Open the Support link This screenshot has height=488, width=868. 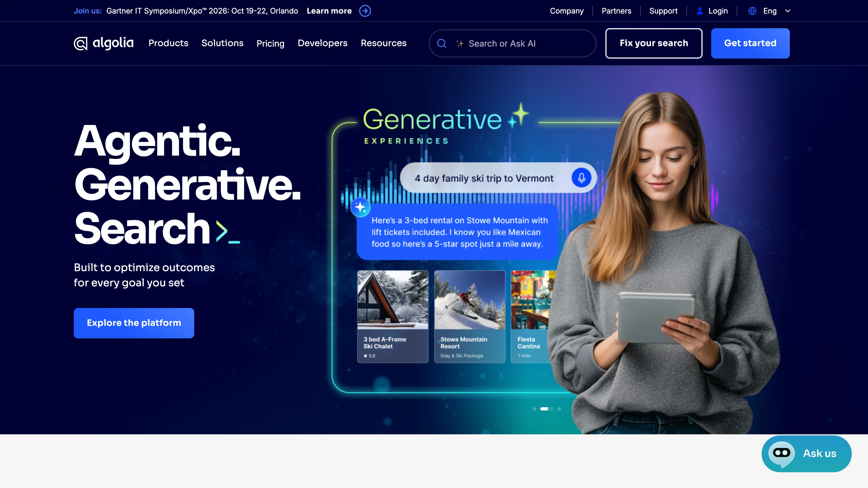click(x=663, y=11)
